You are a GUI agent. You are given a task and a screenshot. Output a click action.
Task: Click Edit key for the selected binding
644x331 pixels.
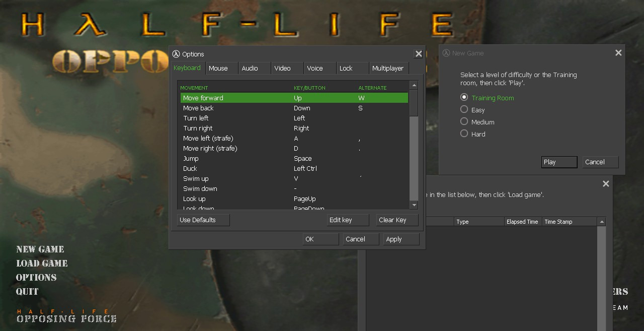click(x=348, y=220)
